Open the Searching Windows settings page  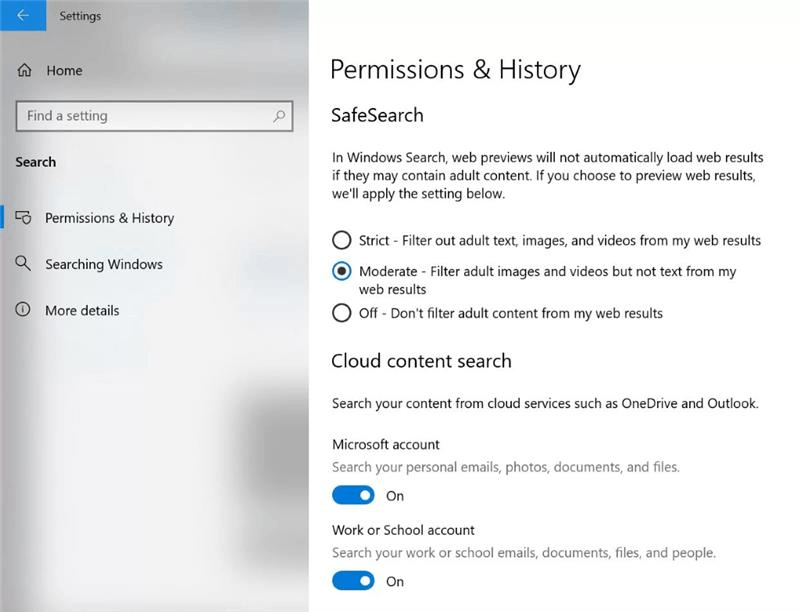pos(103,264)
